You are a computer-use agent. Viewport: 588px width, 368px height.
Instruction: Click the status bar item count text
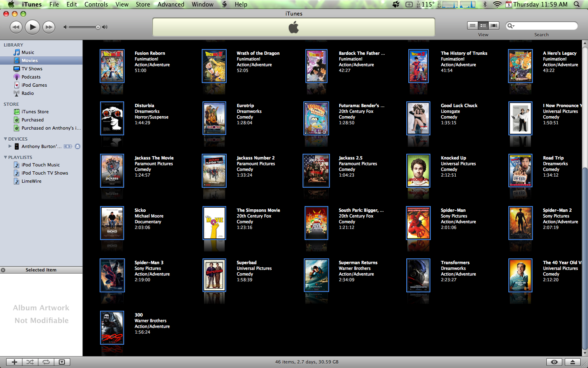307,362
